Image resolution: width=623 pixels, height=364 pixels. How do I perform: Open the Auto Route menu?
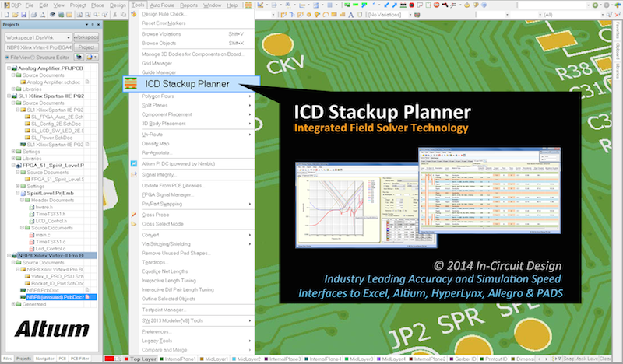point(162,5)
